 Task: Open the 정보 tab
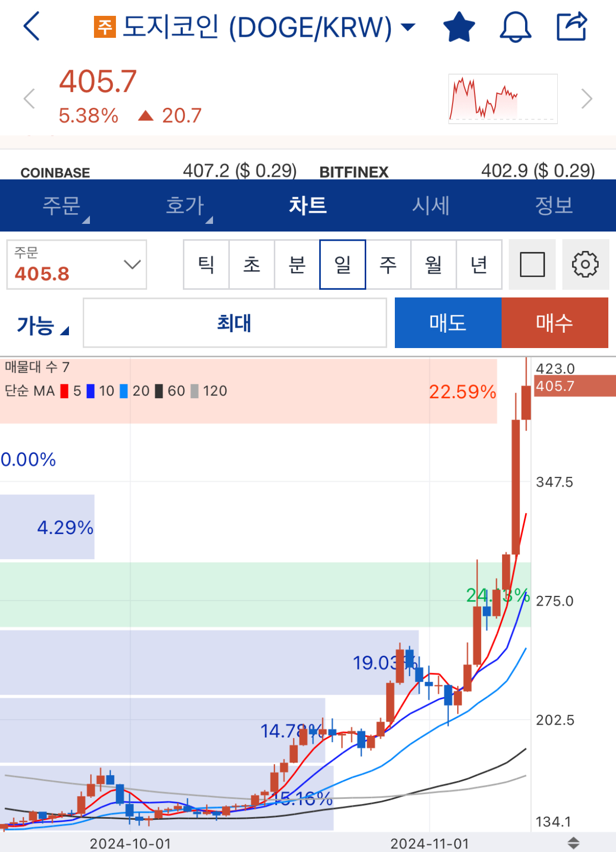click(554, 205)
